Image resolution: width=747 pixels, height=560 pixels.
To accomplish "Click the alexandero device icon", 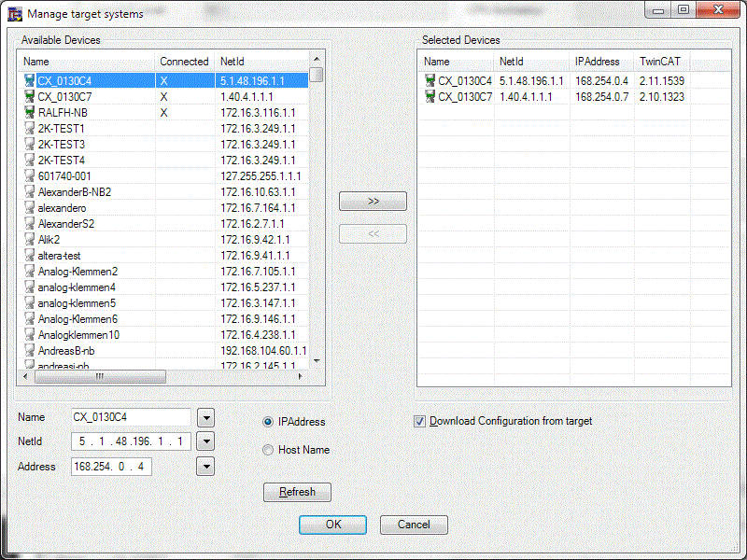I will (x=30, y=207).
